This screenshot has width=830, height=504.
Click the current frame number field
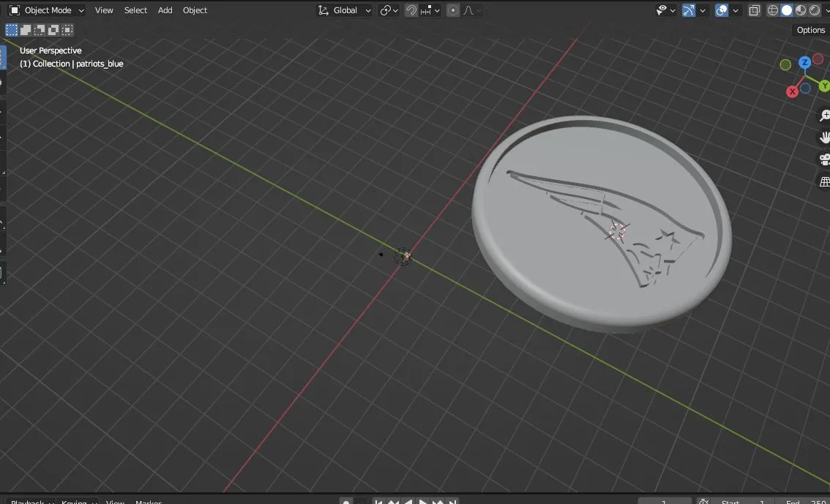point(665,501)
